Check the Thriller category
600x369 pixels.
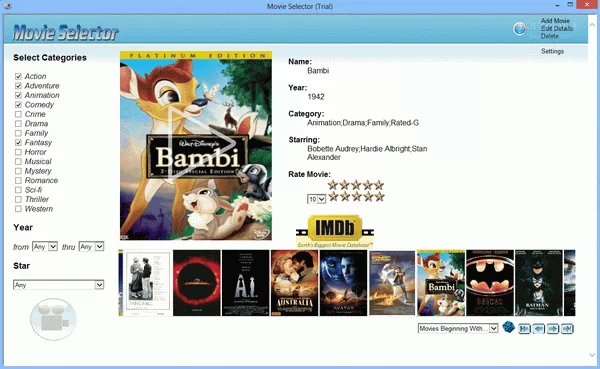click(x=18, y=199)
